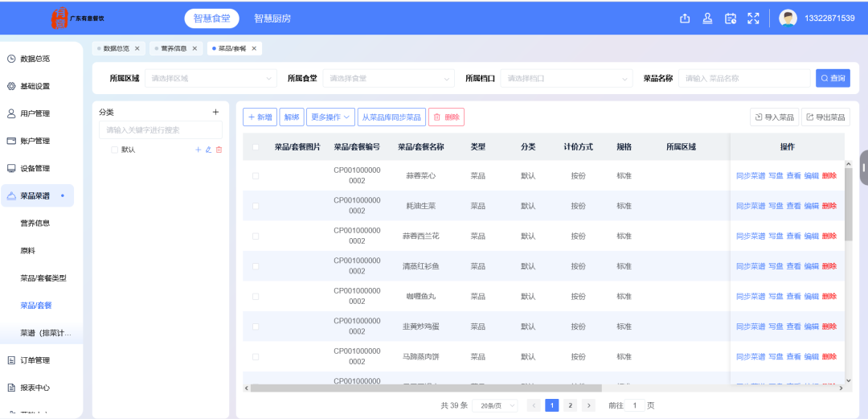The width and height of the screenshot is (868, 419).
Task: Select all rows via header checkbox
Action: 256,147
